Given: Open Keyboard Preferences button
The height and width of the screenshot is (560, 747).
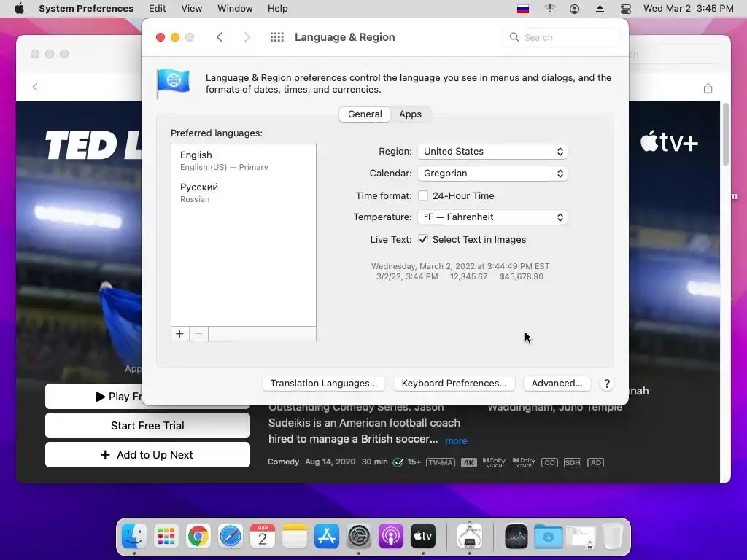Looking at the screenshot, I should 454,384.
